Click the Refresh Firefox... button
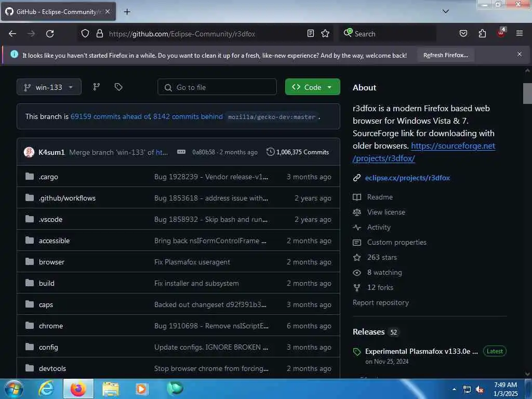Screen dimensions: 532x399 tap(445, 55)
